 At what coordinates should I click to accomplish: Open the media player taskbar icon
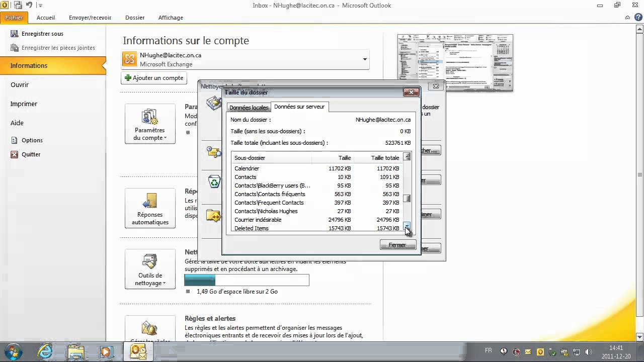pyautogui.click(x=106, y=351)
